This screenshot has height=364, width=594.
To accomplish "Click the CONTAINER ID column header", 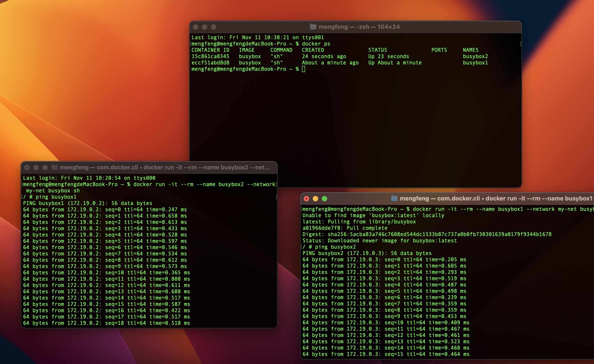I will 210,50.
